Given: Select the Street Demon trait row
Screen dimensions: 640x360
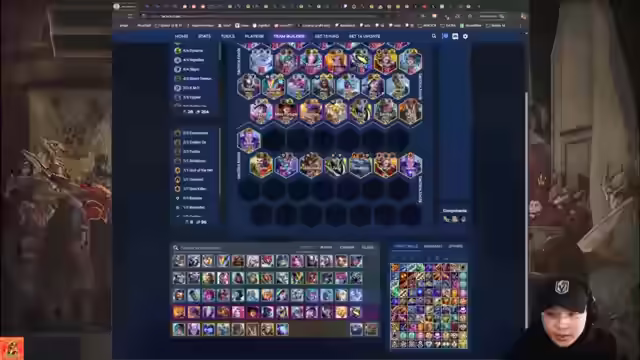Looking at the screenshot, I should 196,79.
